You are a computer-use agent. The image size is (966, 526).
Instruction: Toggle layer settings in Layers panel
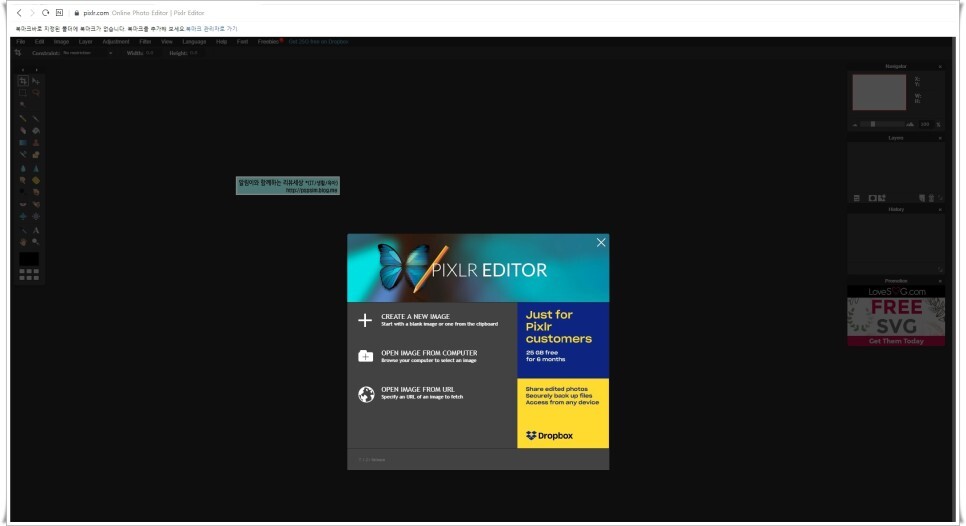click(x=856, y=198)
